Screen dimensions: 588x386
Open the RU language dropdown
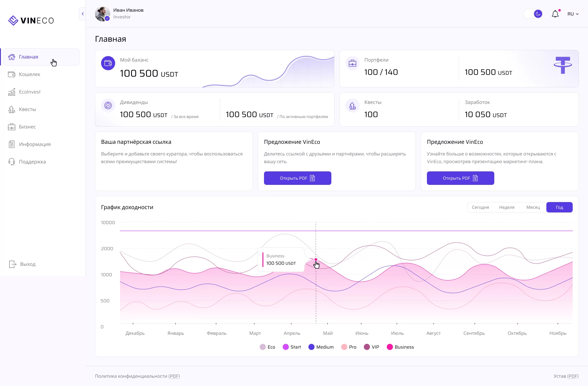click(x=573, y=14)
